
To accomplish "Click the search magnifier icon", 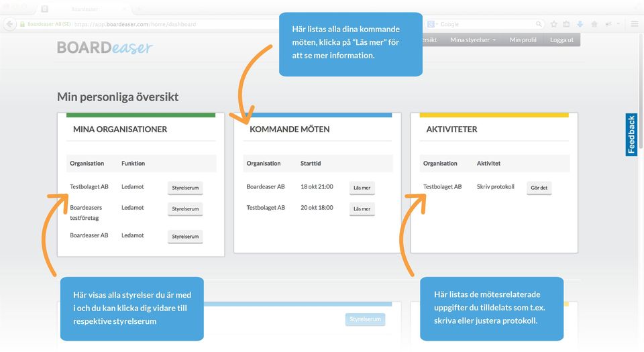I will point(539,24).
